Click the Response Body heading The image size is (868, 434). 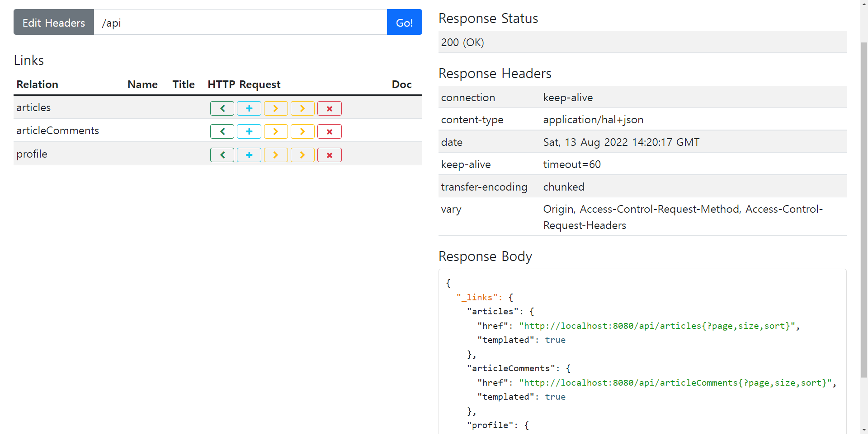pos(485,257)
